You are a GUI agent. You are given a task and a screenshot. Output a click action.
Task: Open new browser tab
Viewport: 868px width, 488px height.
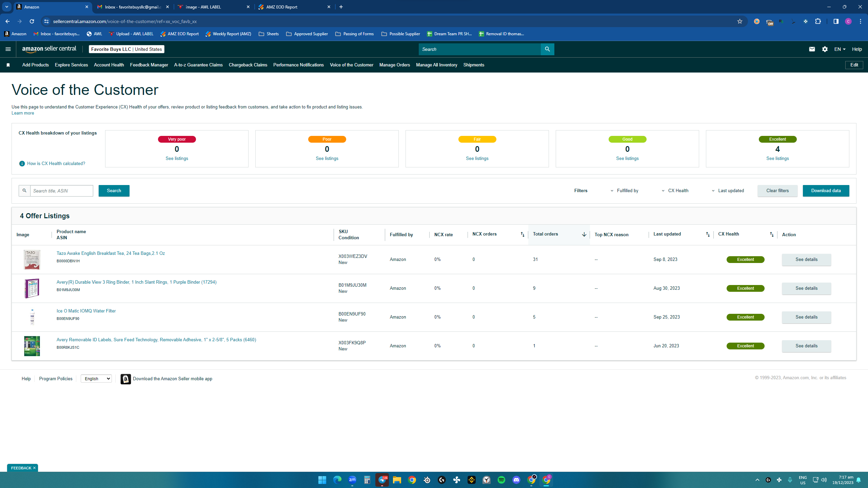click(x=341, y=7)
